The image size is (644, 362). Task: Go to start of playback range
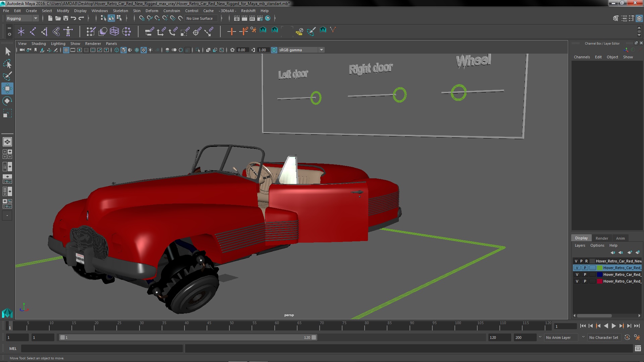point(583,326)
